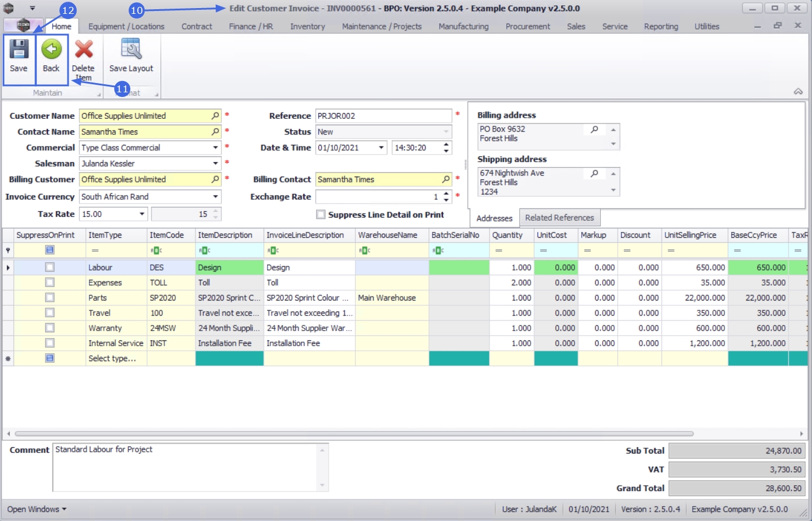
Task: Click the red Delete Item icon
Action: click(84, 50)
